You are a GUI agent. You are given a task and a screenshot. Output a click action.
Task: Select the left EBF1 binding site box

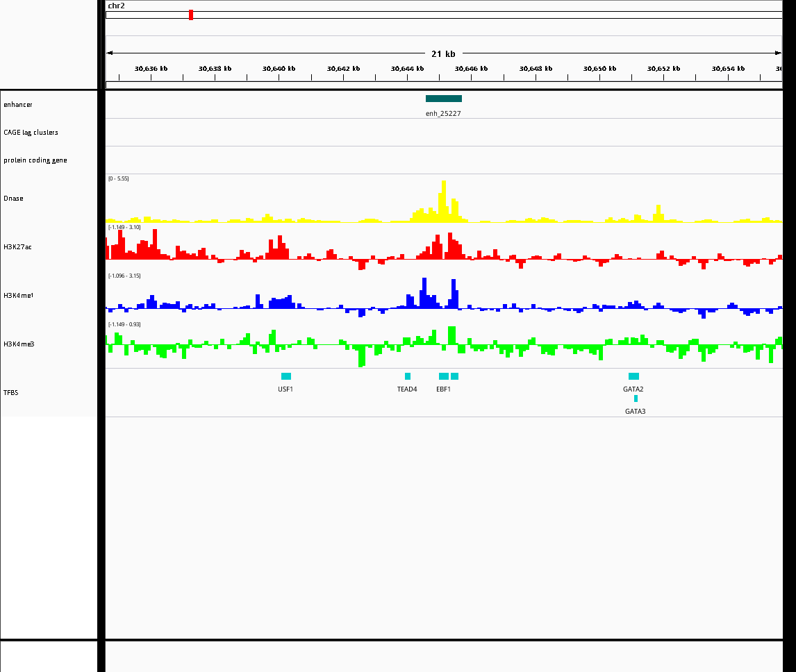coord(443,376)
